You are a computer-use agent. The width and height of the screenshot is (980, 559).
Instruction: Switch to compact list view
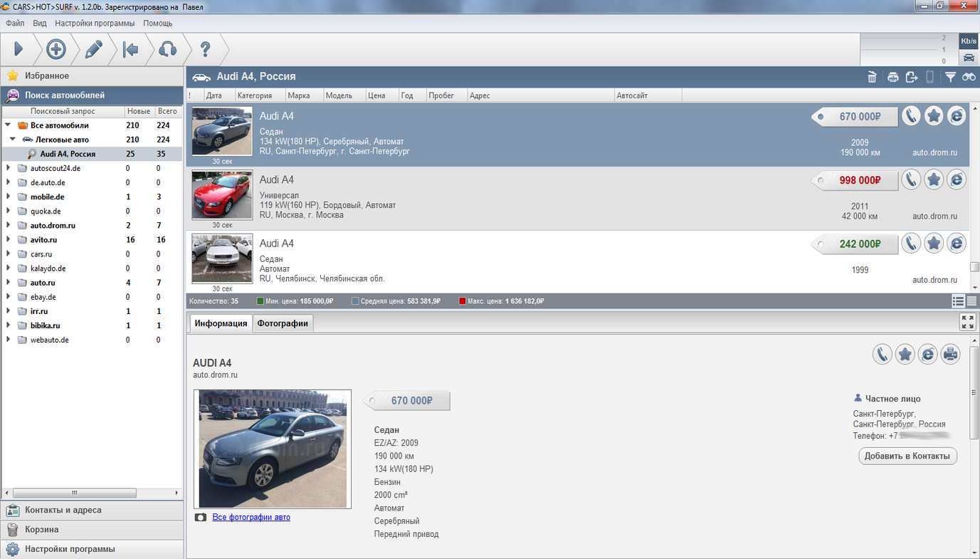click(971, 301)
